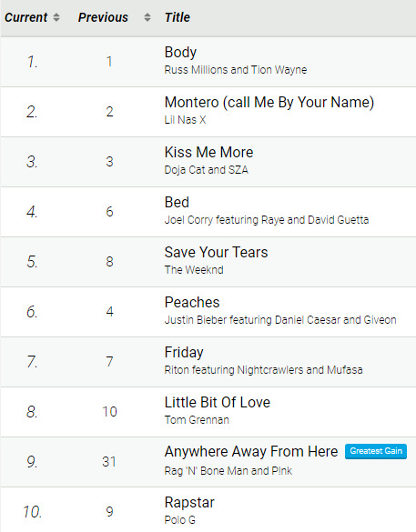Click artist Russ Millions and Tion Wayne

pyautogui.click(x=236, y=70)
